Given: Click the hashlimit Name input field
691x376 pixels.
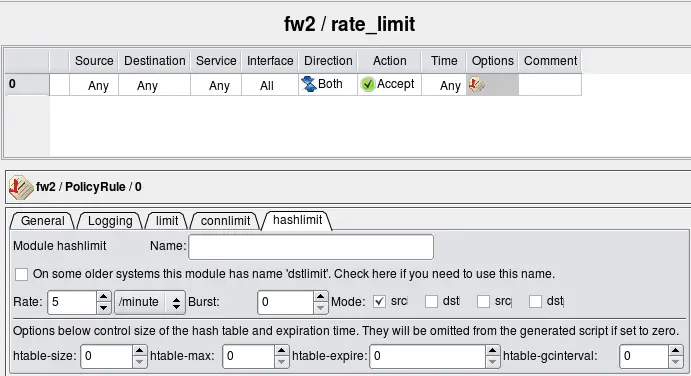Looking at the screenshot, I should click(x=311, y=247).
